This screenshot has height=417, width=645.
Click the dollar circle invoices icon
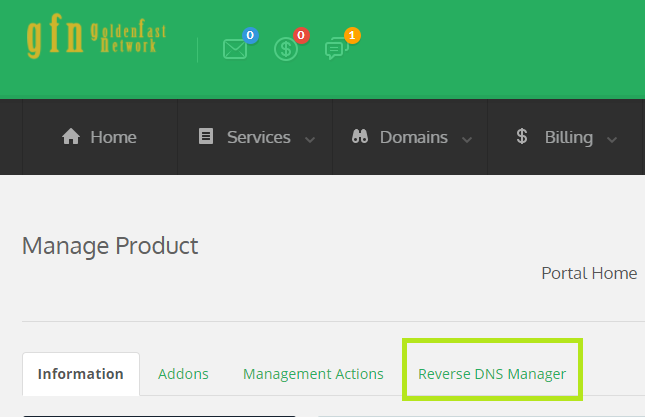tap(286, 49)
